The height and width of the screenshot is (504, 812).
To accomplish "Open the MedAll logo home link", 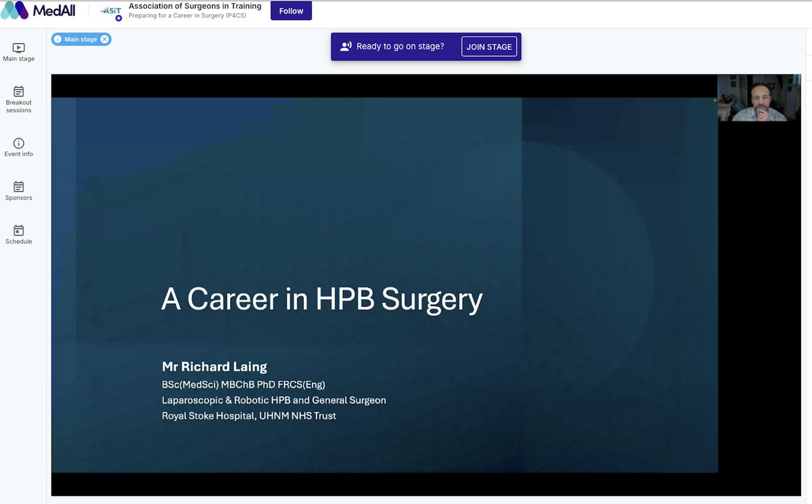I will (x=39, y=11).
